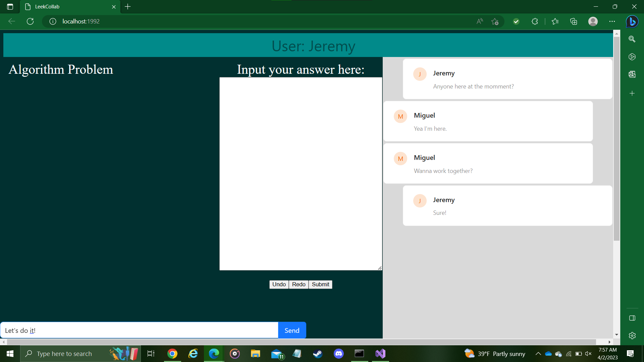
Task: Refresh the localhost page
Action: (30, 21)
